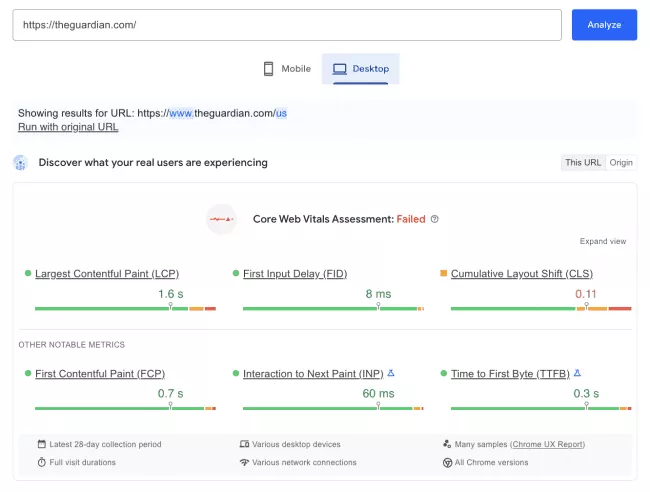Select the This URL toggle option
Image resolution: width=650 pixels, height=492 pixels.
583,162
